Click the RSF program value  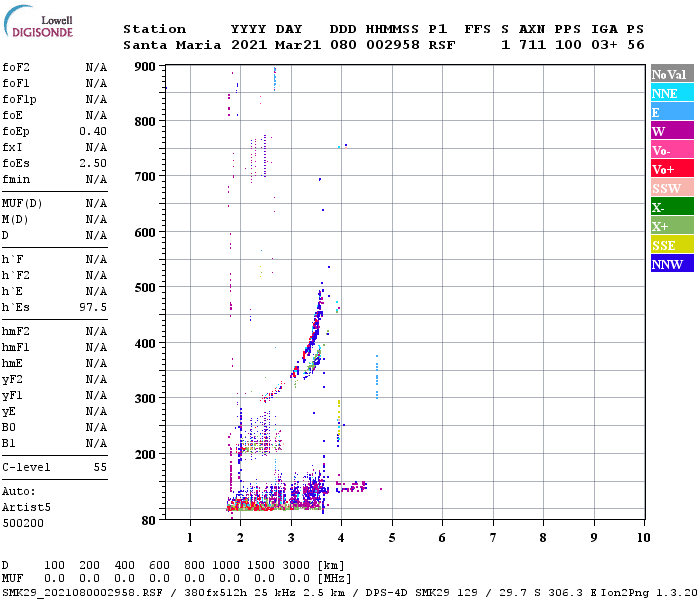(442, 46)
